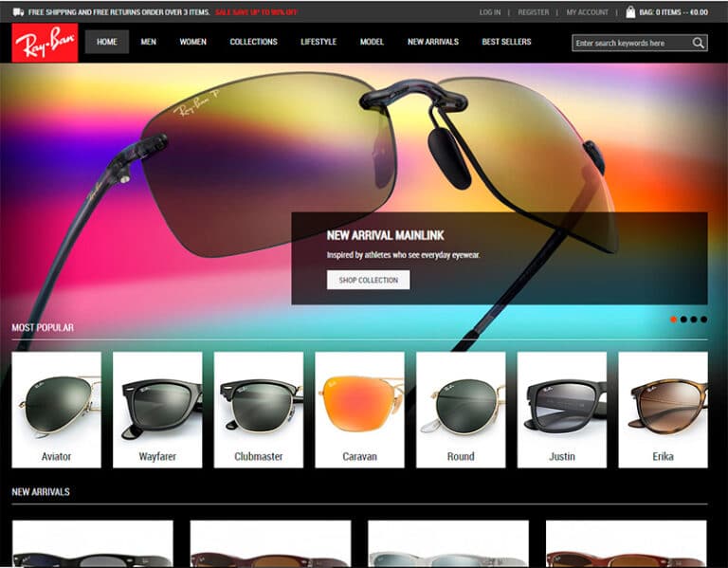Image resolution: width=728 pixels, height=568 pixels.
Task: Click the MOST POPULAR heading
Action: point(43,327)
